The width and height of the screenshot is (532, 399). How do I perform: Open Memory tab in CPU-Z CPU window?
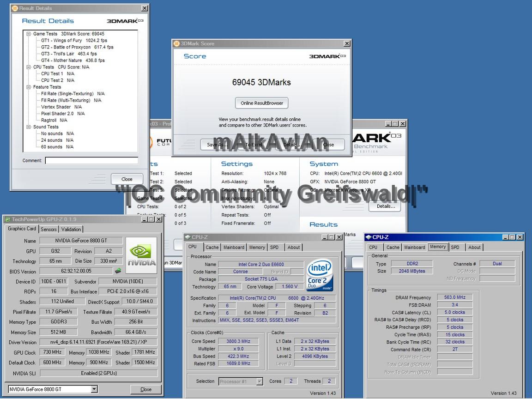point(257,248)
